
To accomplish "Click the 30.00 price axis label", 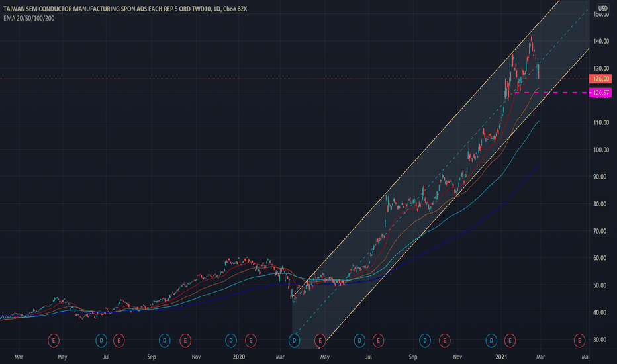I will pyautogui.click(x=601, y=340).
